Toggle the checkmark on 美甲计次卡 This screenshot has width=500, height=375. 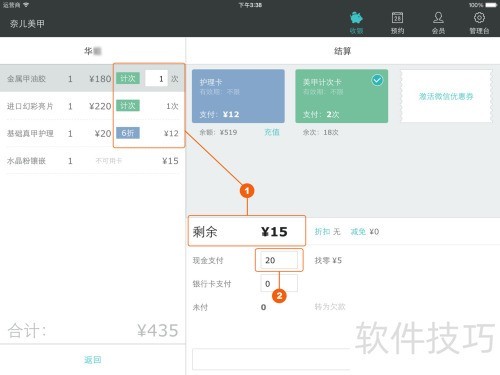[377, 80]
